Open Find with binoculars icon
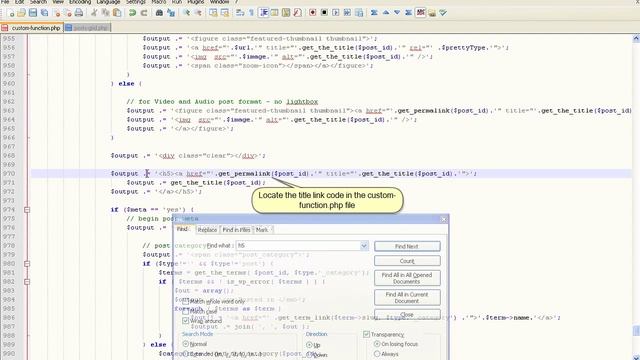Viewport: 640px width, 360px height. 159,13
